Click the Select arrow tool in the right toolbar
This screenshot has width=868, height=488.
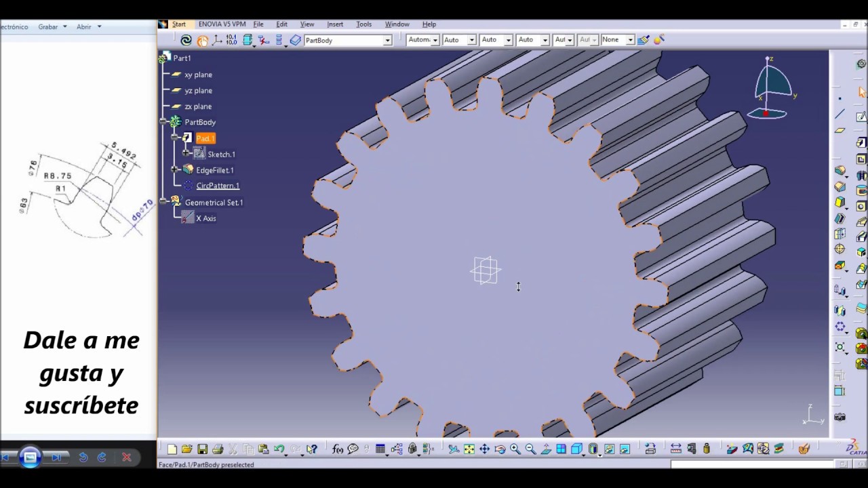(x=862, y=92)
